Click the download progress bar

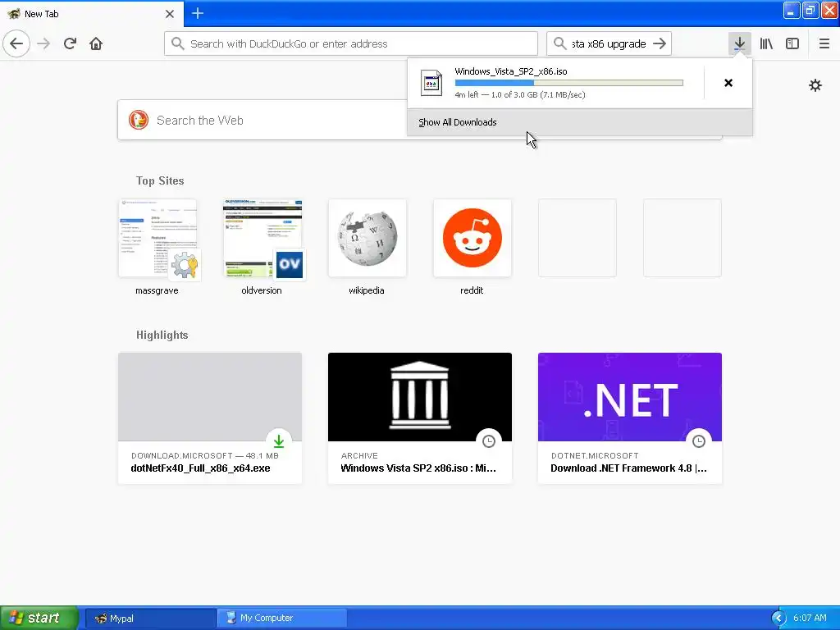569,83
